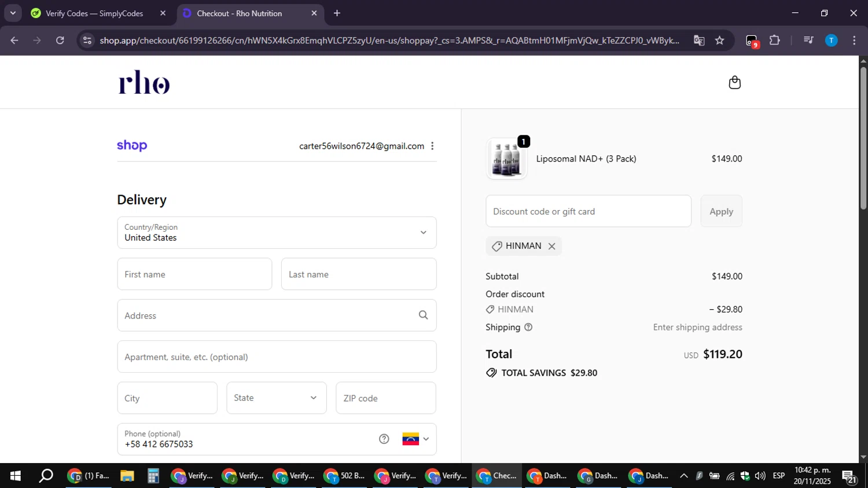Focus the Last name field
Viewport: 868px width, 488px height.
[359, 274]
